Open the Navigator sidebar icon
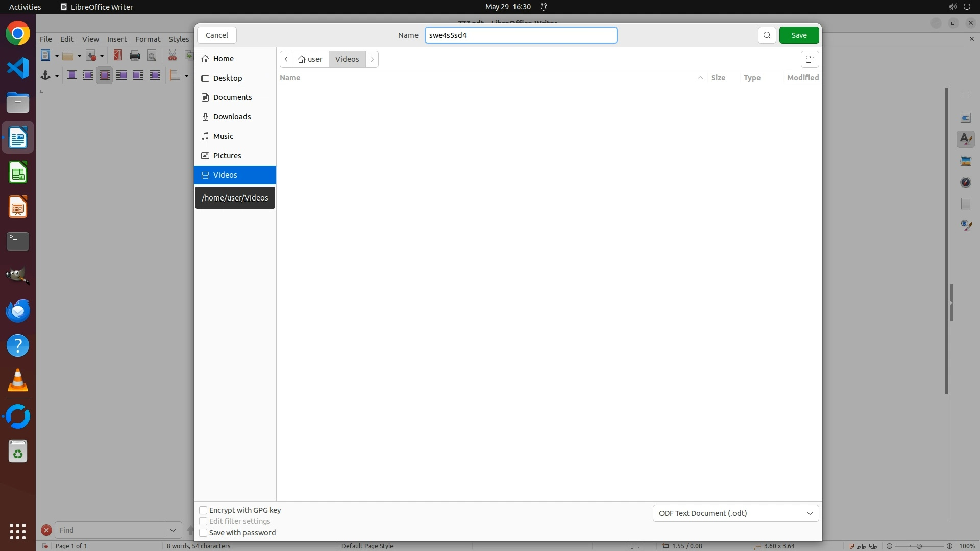The width and height of the screenshot is (980, 551). [965, 182]
